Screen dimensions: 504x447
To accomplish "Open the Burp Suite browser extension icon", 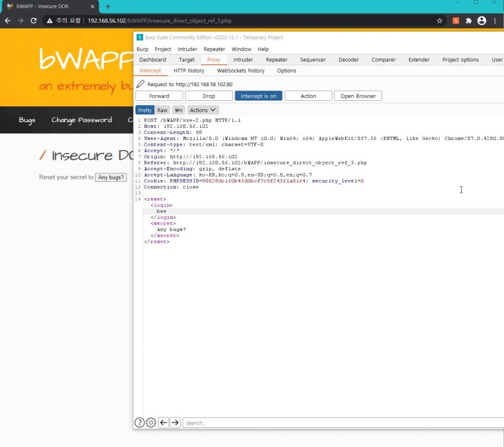I will coord(455,20).
